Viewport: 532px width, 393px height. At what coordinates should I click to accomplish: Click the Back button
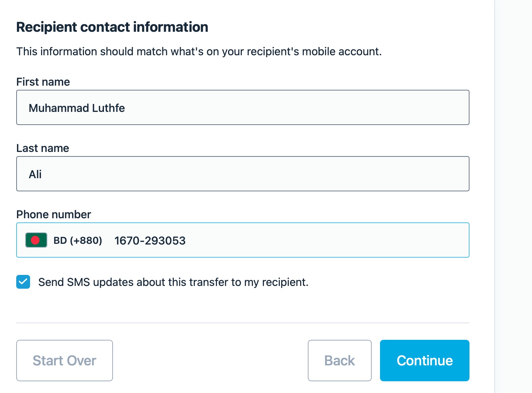[340, 361]
